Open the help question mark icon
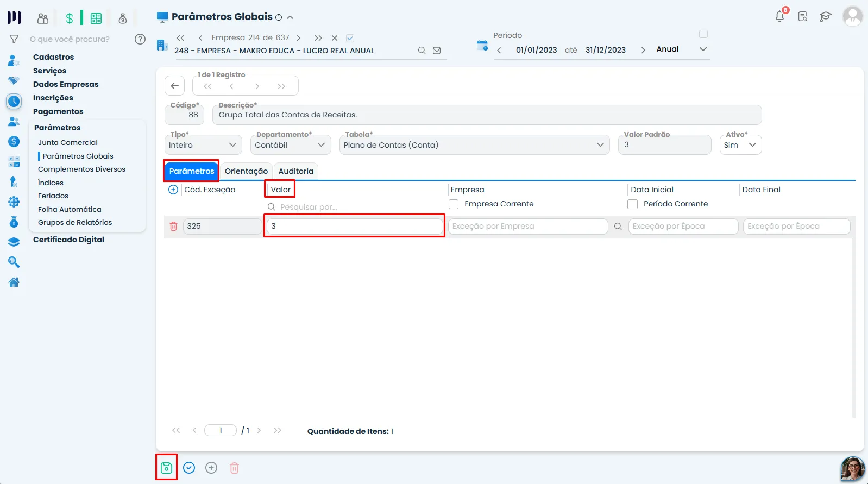The image size is (868, 484). coord(140,39)
